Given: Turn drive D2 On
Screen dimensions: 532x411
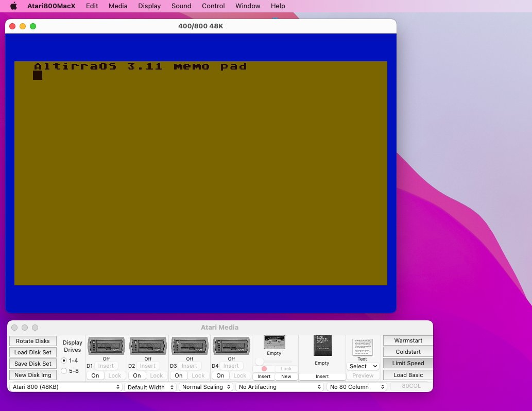Looking at the screenshot, I should point(137,375).
